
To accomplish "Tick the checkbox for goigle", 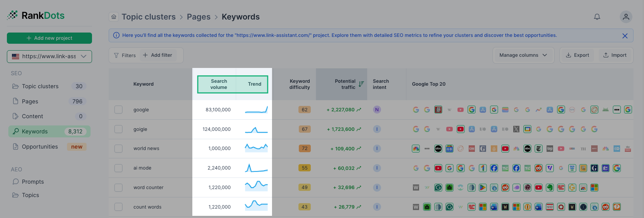I will [118, 129].
